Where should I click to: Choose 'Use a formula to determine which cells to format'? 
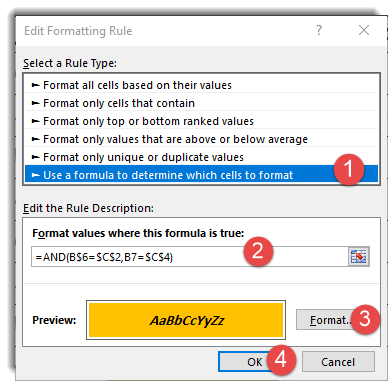(202, 175)
